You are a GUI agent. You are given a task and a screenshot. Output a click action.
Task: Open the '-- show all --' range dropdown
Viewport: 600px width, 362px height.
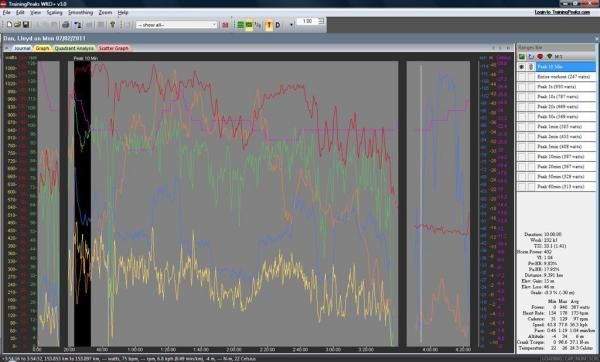[x=176, y=25]
